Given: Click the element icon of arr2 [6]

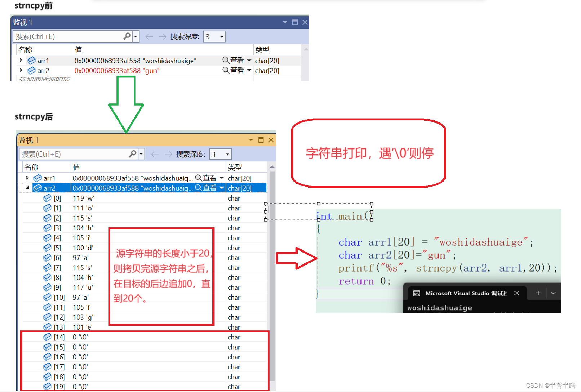Looking at the screenshot, I should coord(47,258).
